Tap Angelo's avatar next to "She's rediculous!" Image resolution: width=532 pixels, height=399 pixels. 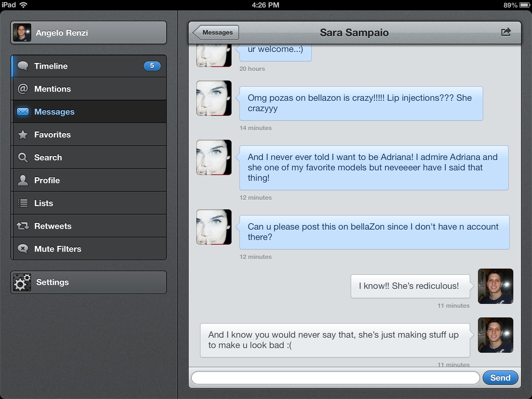pos(495,286)
